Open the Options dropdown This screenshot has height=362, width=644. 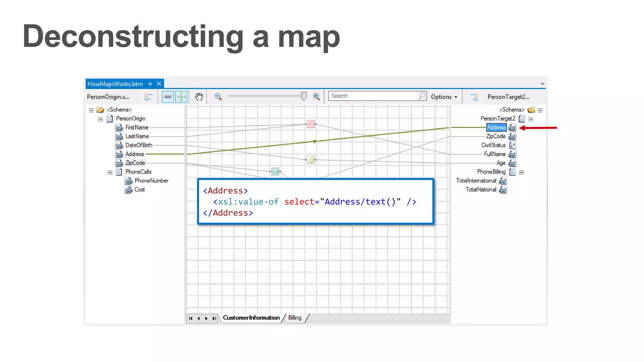pyautogui.click(x=444, y=97)
